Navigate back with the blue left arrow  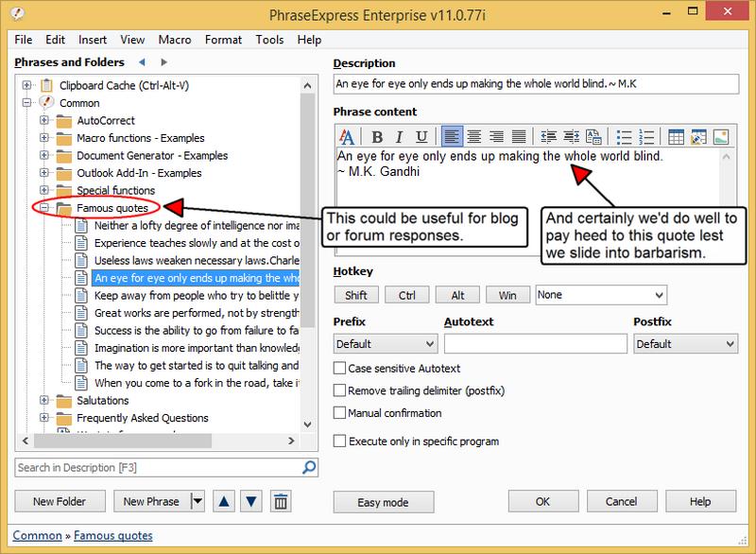point(142,62)
